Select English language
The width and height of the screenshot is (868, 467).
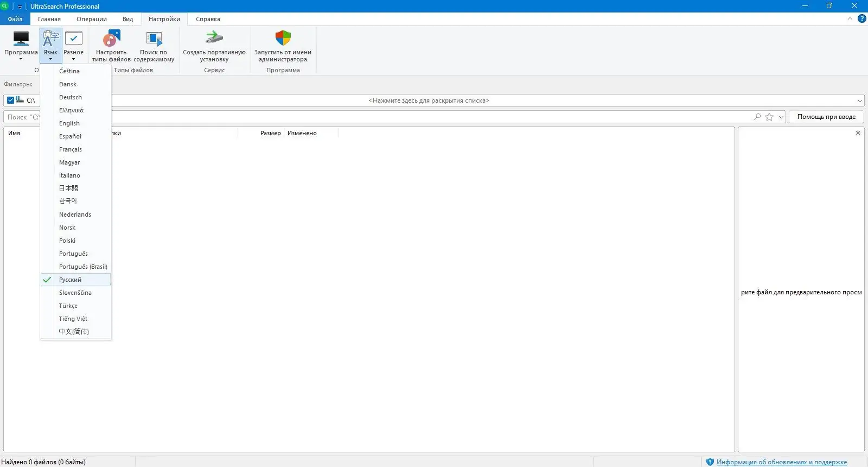point(76,123)
